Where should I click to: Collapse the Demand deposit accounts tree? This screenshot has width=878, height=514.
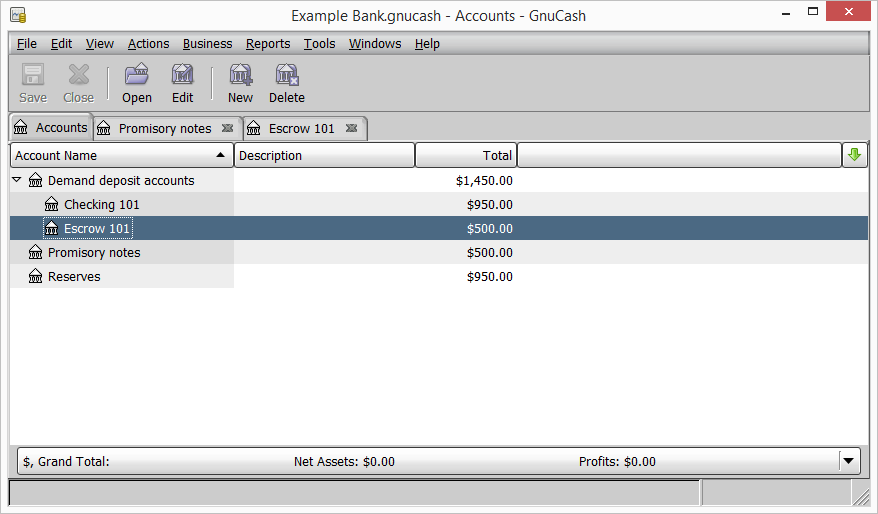coord(17,180)
